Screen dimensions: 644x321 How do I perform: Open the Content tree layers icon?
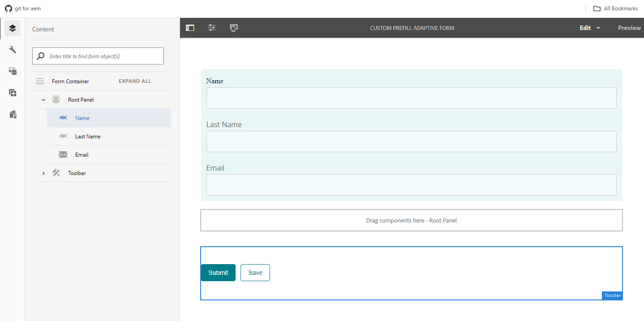tap(13, 28)
